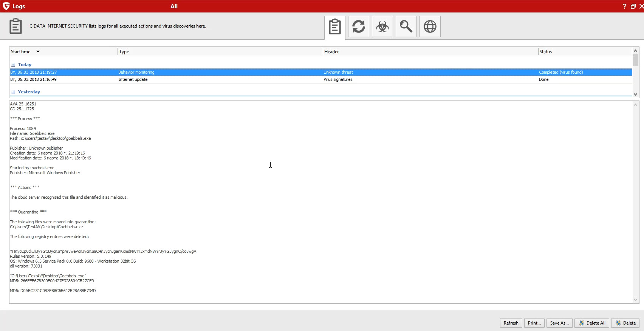Click the Today group label

(x=25, y=65)
